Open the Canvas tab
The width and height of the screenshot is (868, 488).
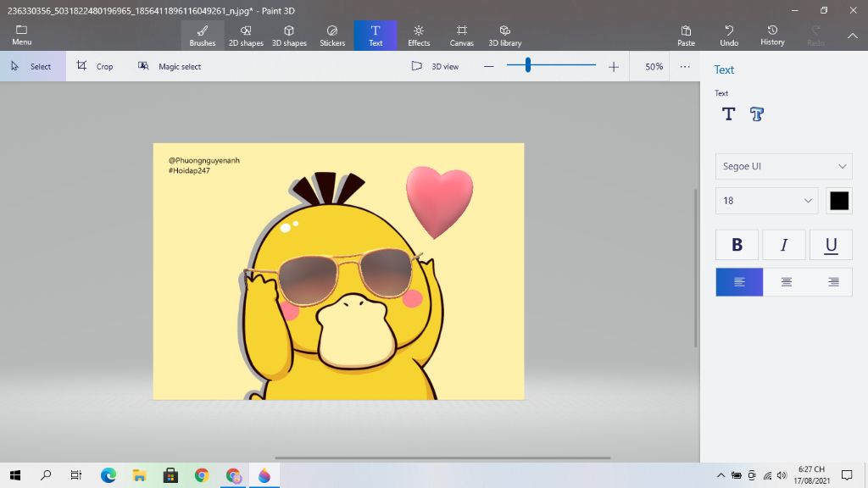coord(462,36)
